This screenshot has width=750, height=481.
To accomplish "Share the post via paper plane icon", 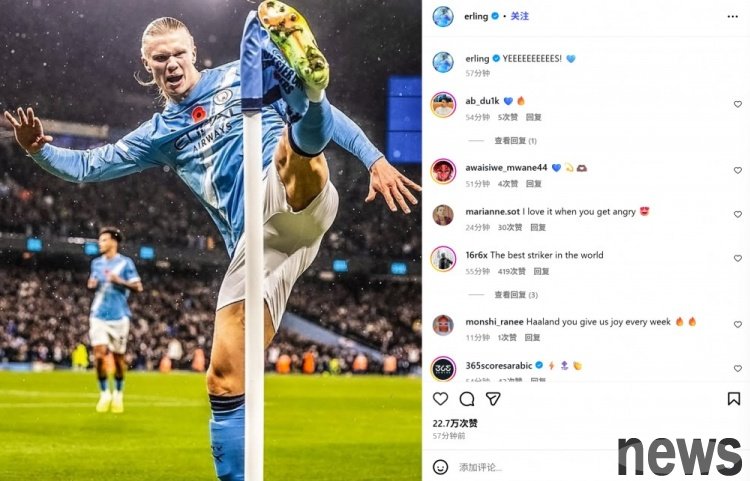I will point(493,399).
